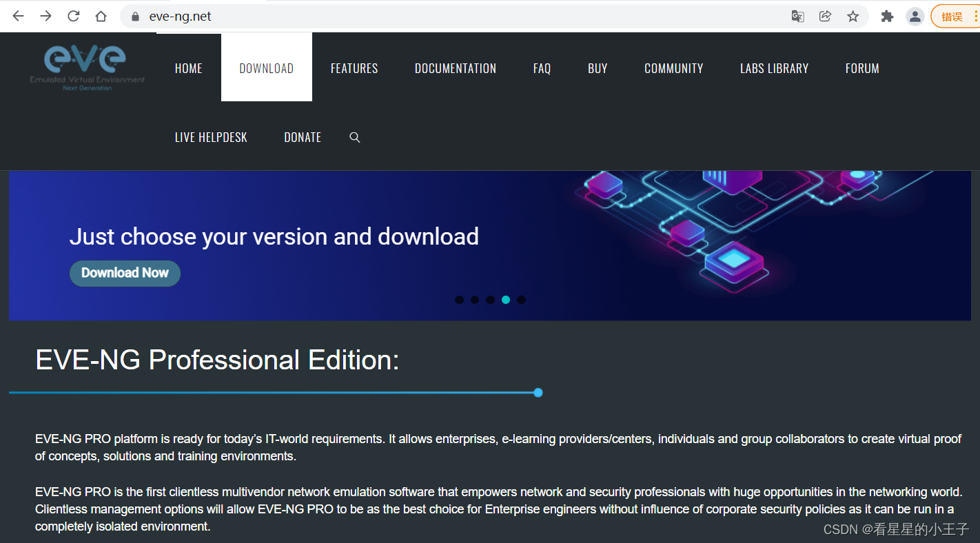The height and width of the screenshot is (543, 980).
Task: Open the profile avatar icon
Action: tap(915, 17)
